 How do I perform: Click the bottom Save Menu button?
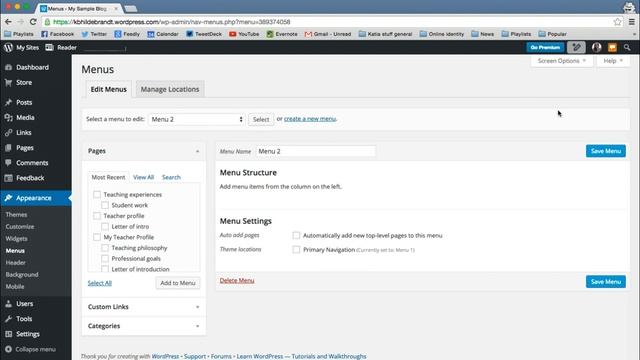point(606,282)
